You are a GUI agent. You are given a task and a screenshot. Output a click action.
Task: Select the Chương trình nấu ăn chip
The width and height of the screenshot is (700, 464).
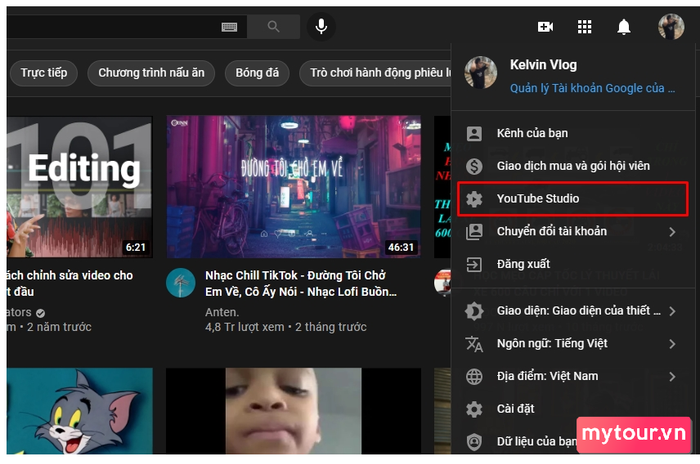151,73
